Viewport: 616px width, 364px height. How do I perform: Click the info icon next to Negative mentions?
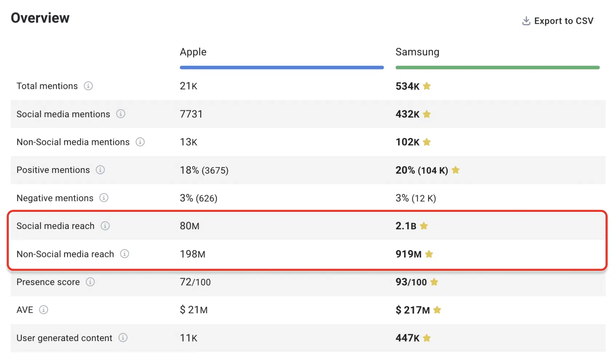point(104,198)
